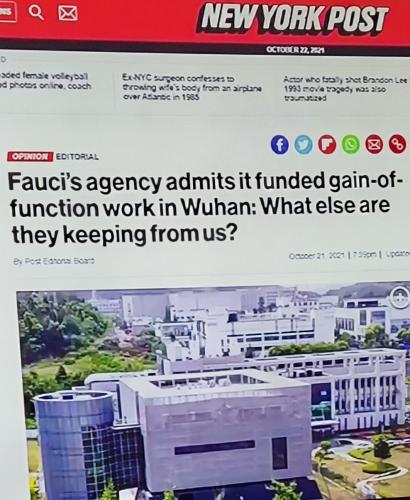Click the Wuhan lab aerial photo
This screenshot has width=410, height=500.
[x=213, y=395]
